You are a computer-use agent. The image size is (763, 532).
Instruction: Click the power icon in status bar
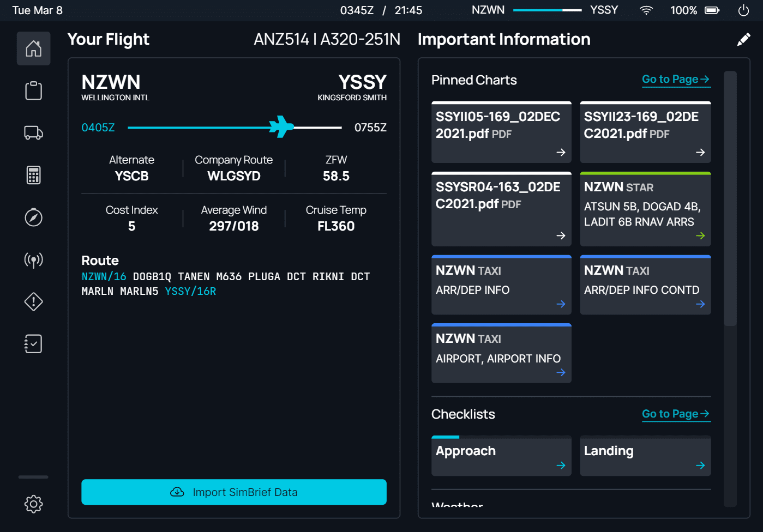743,10
